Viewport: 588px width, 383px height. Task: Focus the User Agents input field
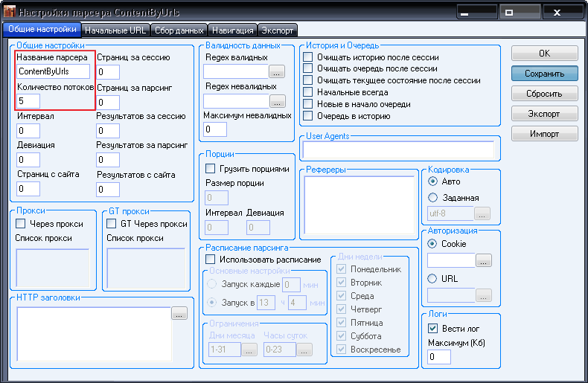click(x=397, y=149)
